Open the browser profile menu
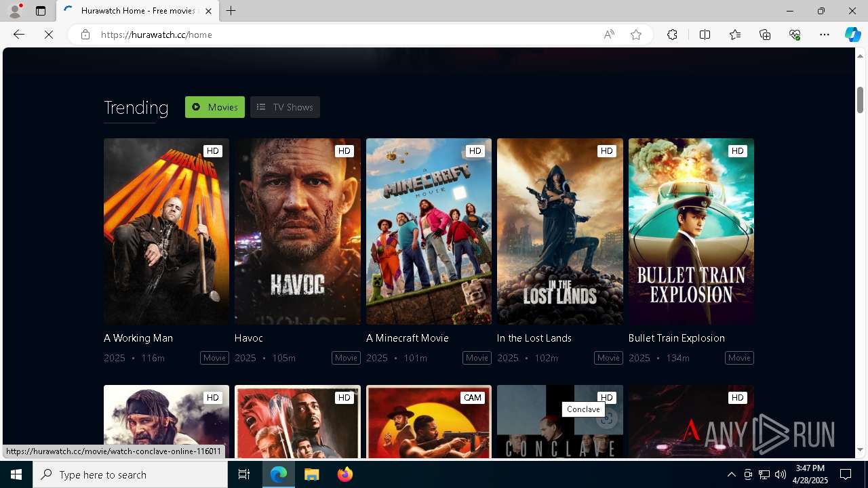This screenshot has width=868, height=488. tap(15, 11)
